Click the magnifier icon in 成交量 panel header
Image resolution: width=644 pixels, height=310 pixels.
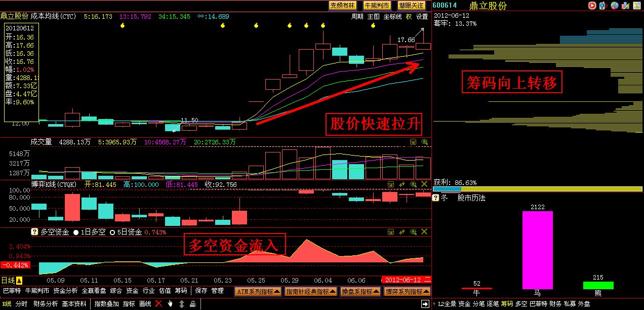click(425, 142)
